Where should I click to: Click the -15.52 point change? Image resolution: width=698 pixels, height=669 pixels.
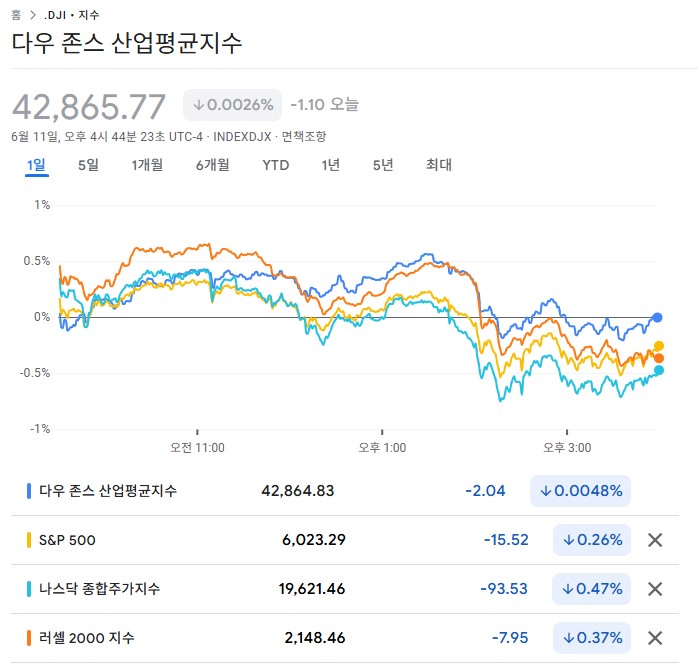click(506, 540)
